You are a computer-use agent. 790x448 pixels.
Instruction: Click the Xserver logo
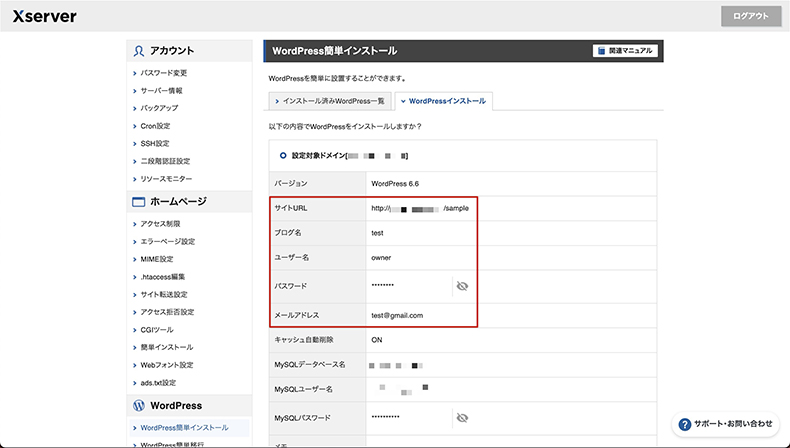click(45, 16)
